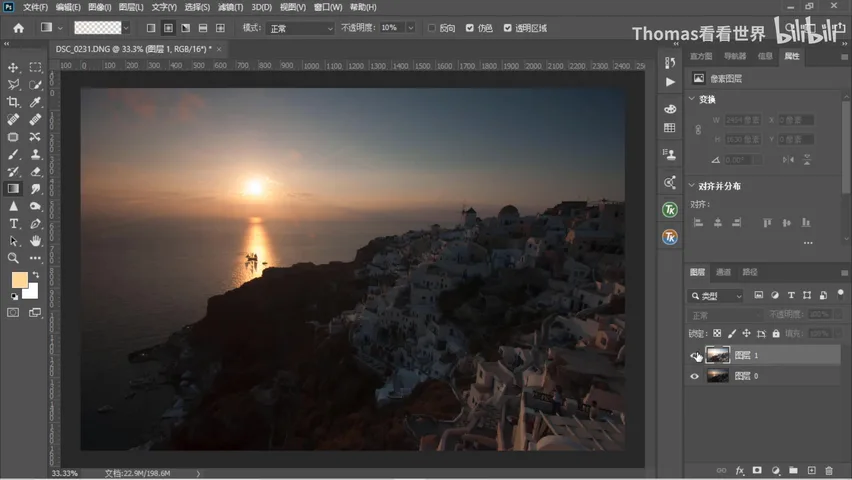Select the Lasso tool
Image resolution: width=852 pixels, height=480 pixels.
click(13, 85)
